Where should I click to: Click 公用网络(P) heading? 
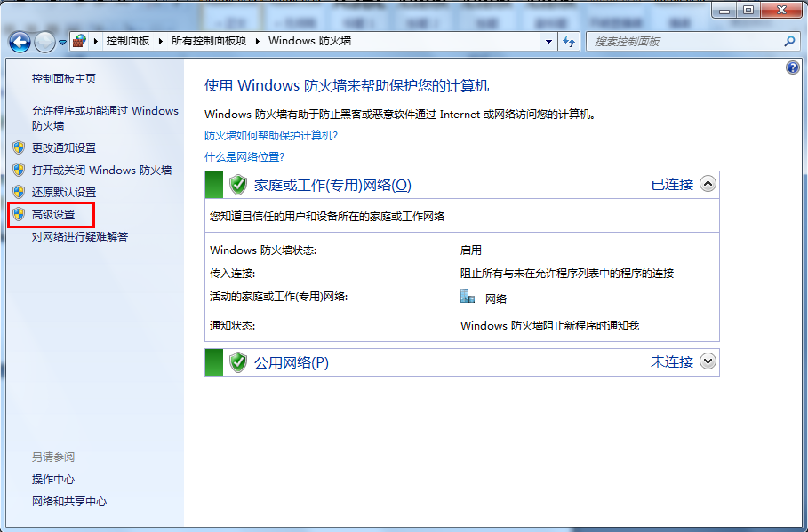(292, 362)
